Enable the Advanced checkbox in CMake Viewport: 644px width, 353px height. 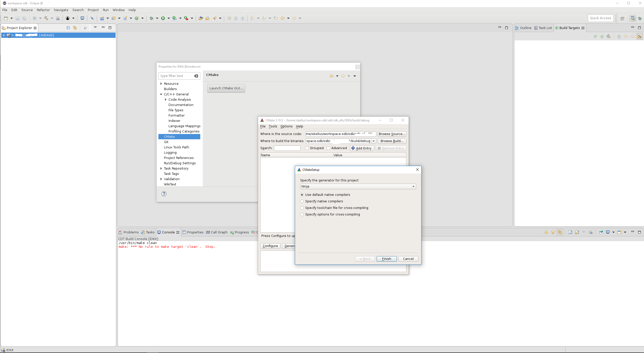click(328, 148)
